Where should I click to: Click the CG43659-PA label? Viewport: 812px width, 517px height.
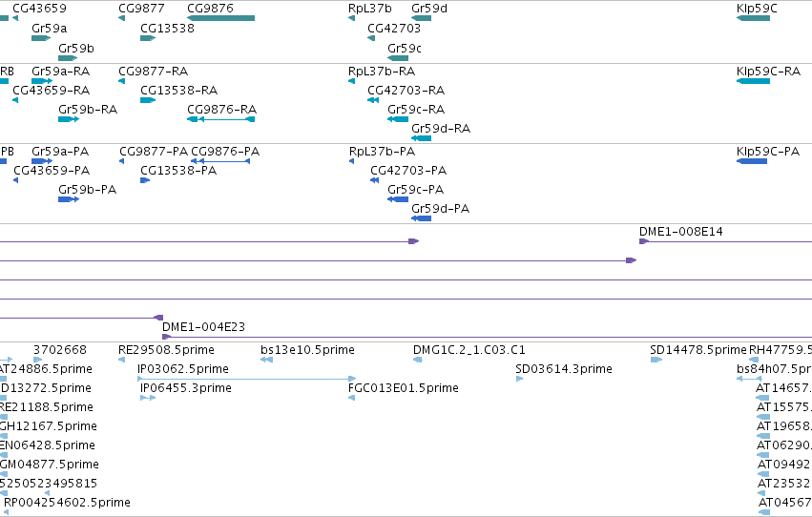[52, 171]
